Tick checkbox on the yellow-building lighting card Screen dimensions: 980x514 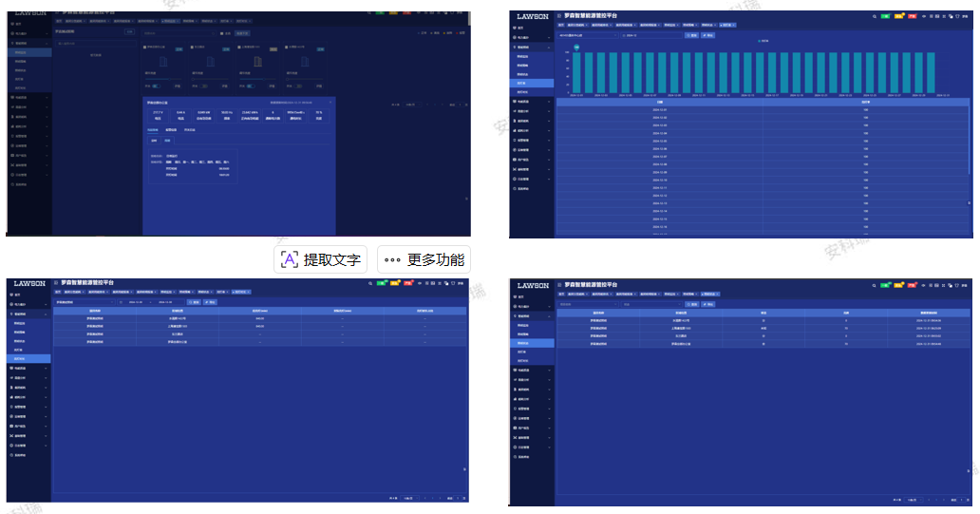[x=238, y=47]
